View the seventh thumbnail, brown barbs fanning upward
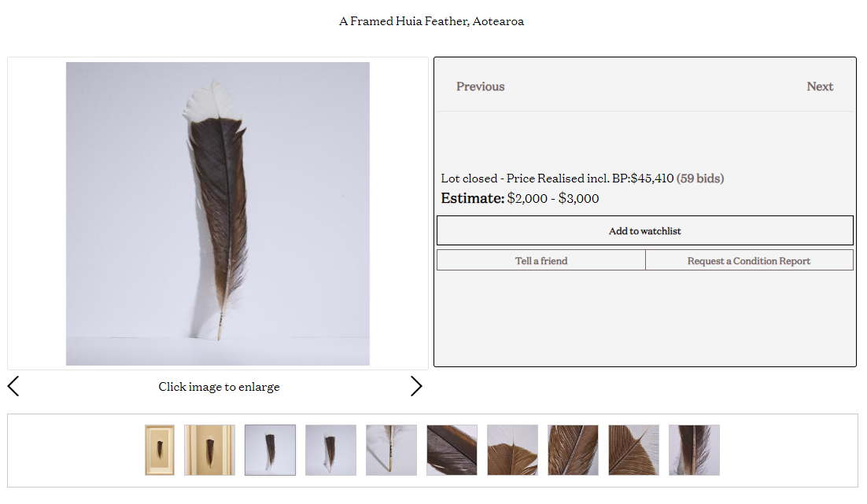Image resolution: width=867 pixels, height=504 pixels. [512, 450]
